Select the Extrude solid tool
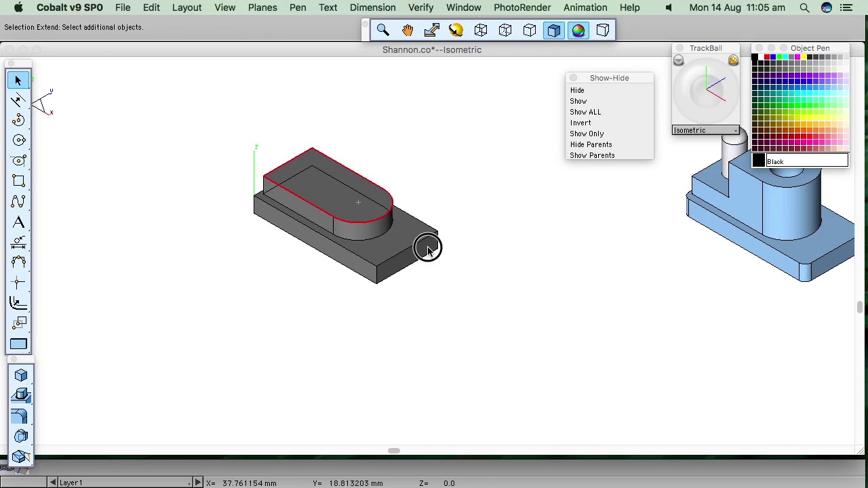This screenshot has height=488, width=868. [21, 396]
